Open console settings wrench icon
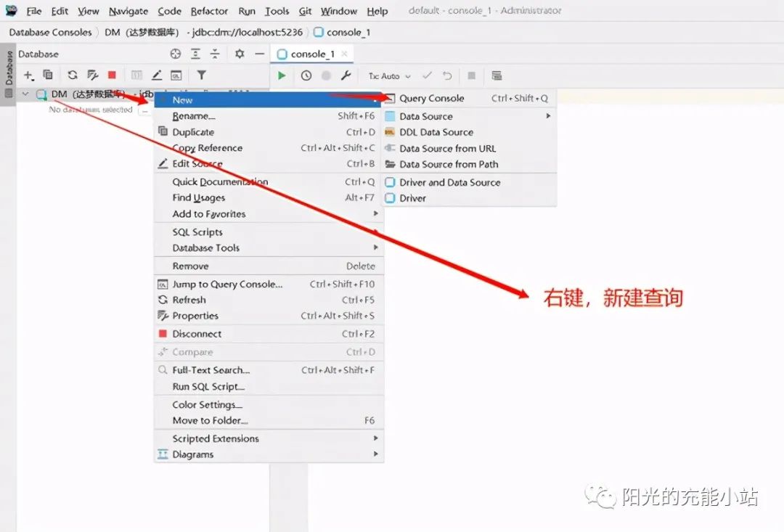The image size is (784, 532). click(x=346, y=75)
